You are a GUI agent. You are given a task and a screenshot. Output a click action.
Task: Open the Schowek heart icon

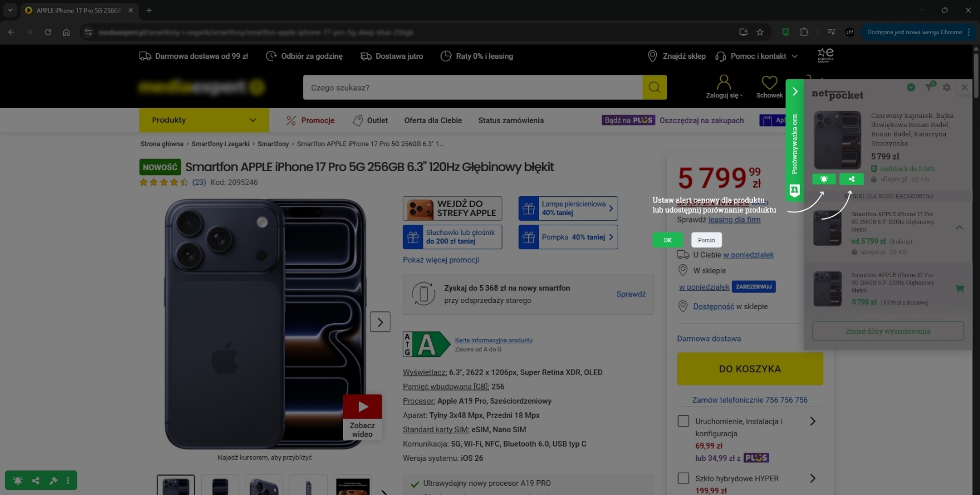pyautogui.click(x=769, y=83)
